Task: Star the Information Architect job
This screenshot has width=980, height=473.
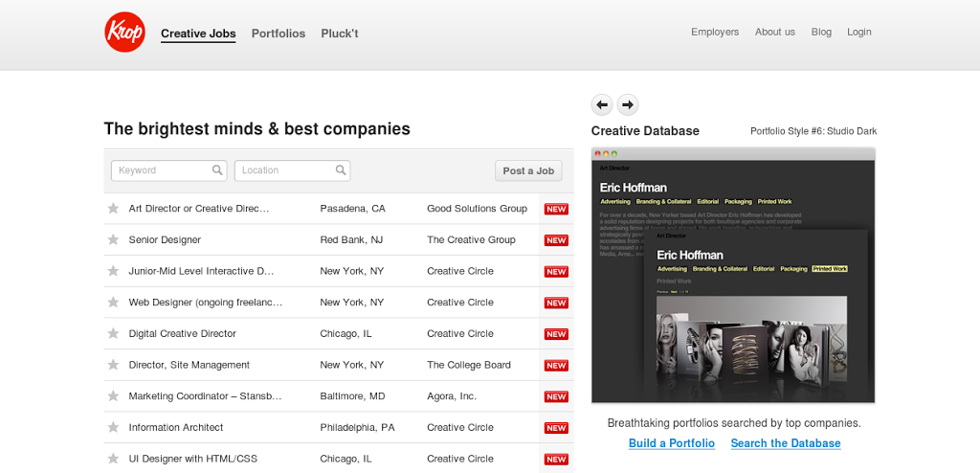Action: coord(113,427)
